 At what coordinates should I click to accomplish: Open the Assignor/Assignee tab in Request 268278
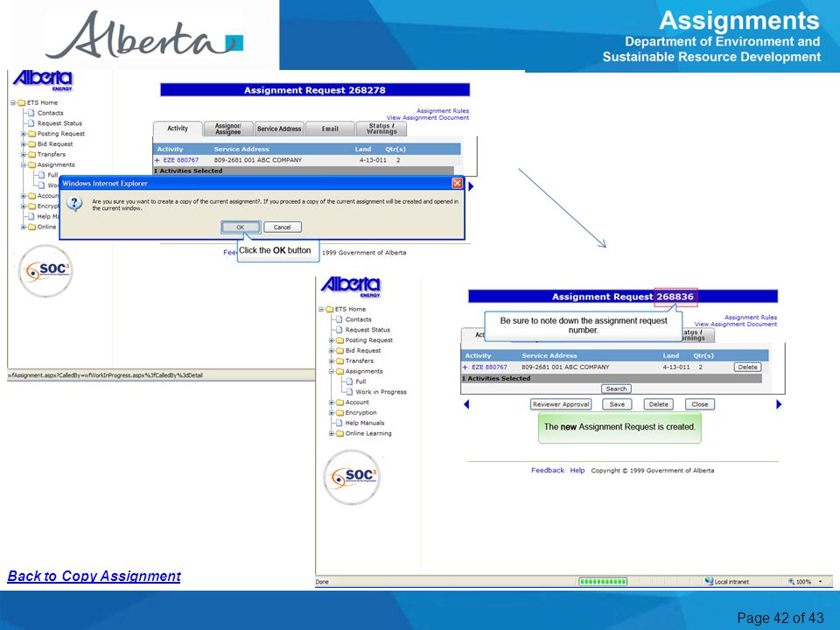228,129
